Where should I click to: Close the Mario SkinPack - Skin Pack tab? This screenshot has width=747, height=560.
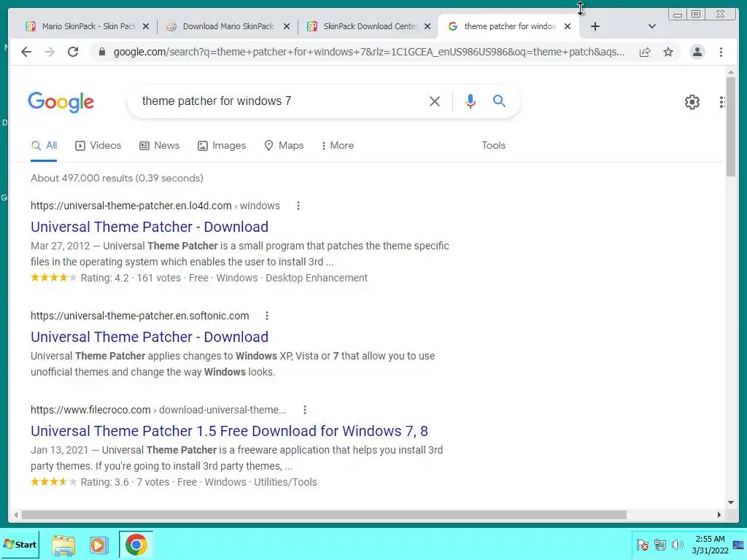(146, 27)
